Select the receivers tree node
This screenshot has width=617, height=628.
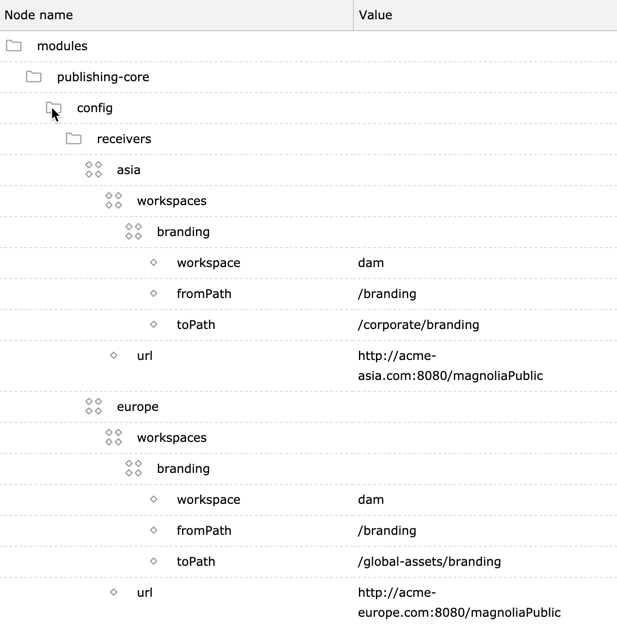124,139
